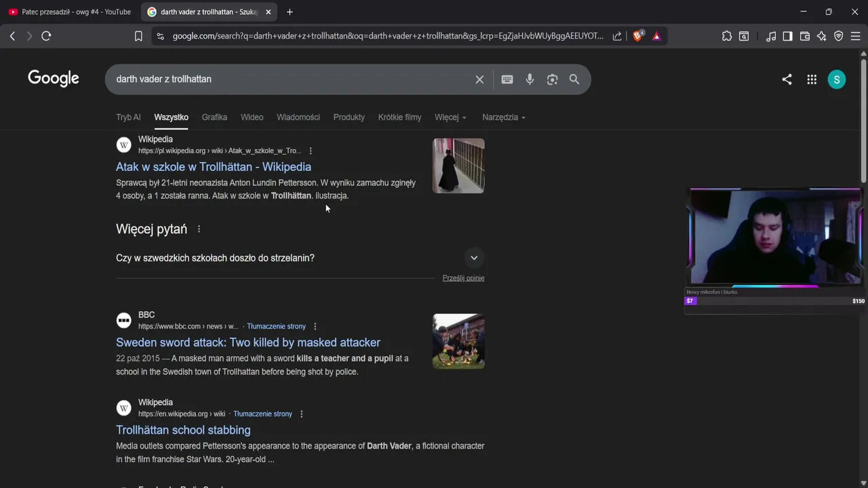The height and width of the screenshot is (488, 868).
Task: Switch to Wiadomości results tab
Action: [x=298, y=117]
